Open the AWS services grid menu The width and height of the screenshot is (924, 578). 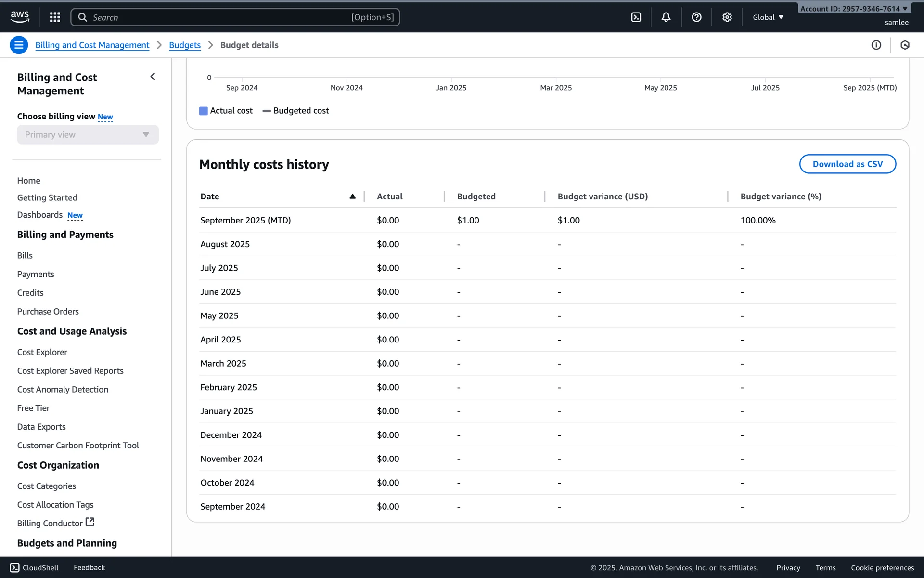55,17
